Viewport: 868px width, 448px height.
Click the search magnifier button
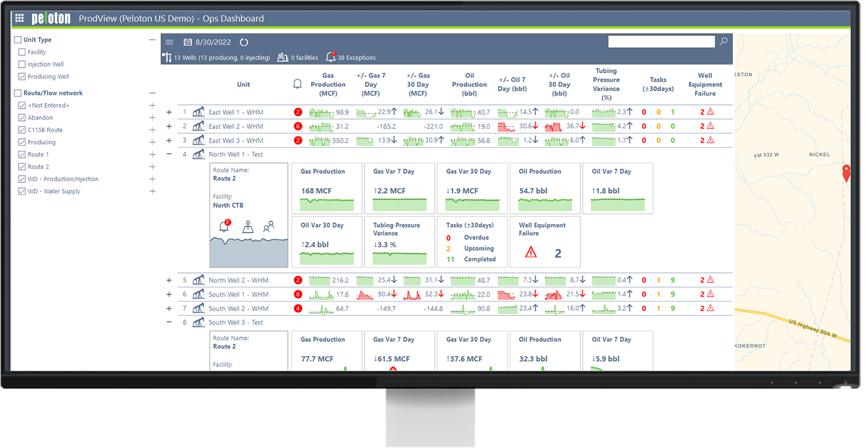tap(723, 42)
